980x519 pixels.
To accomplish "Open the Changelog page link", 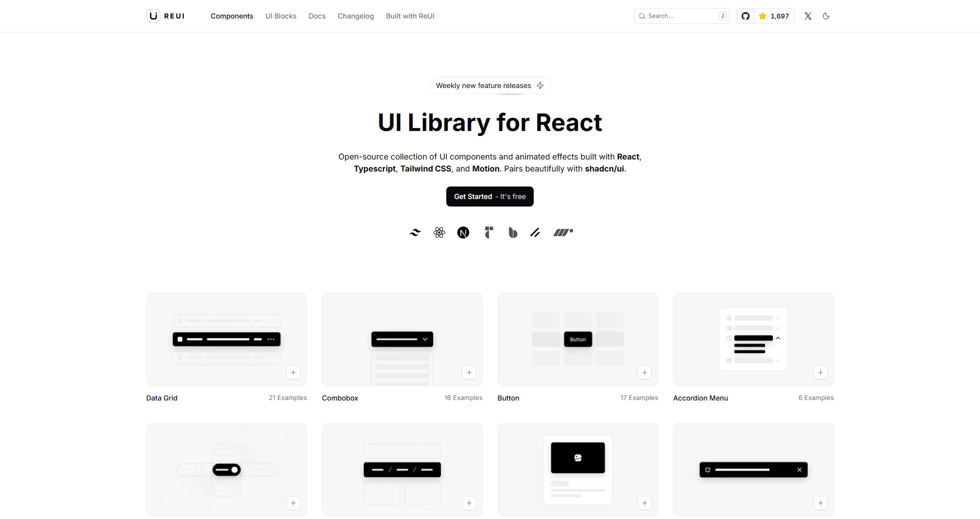I will pos(356,16).
